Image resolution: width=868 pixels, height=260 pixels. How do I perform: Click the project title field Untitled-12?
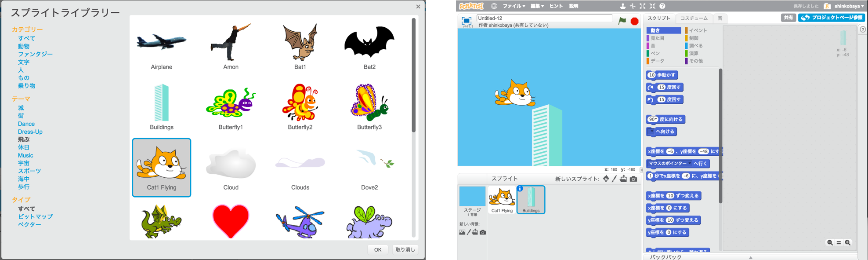point(545,18)
